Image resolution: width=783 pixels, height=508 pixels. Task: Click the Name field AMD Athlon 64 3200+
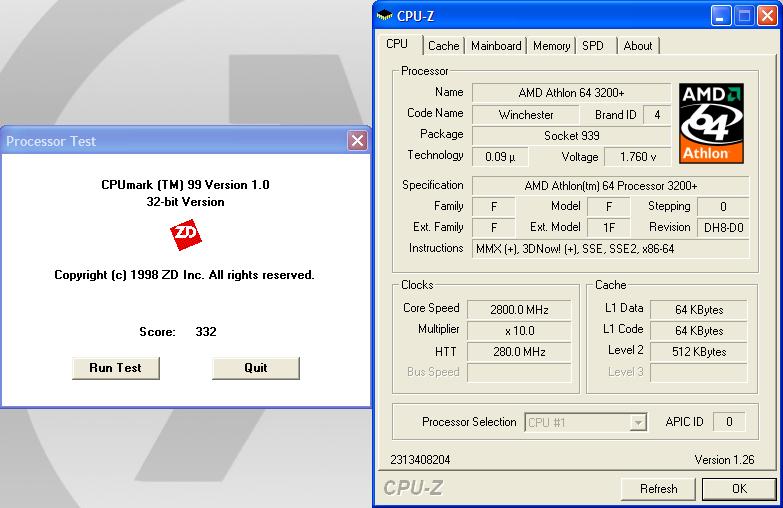point(571,93)
